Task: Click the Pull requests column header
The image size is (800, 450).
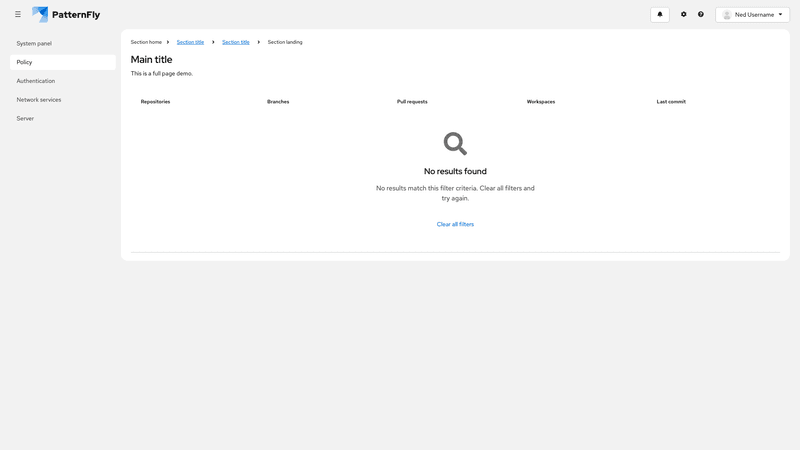Action: [412, 102]
